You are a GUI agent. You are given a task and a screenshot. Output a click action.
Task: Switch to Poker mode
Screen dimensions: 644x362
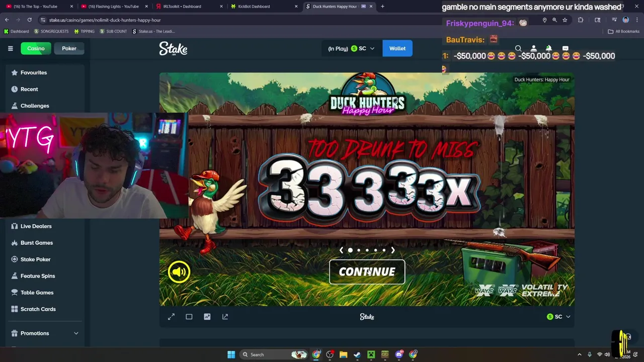click(x=69, y=48)
